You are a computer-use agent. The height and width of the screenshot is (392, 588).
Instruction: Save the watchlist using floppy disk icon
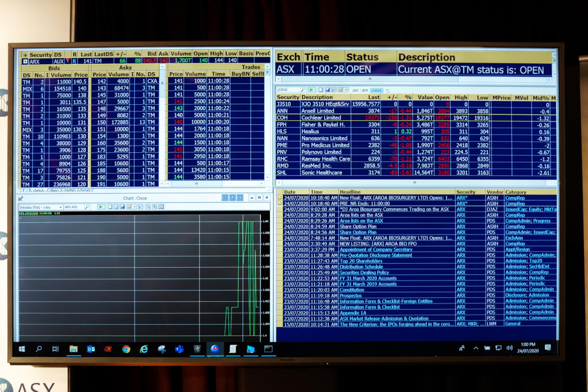pos(328,90)
